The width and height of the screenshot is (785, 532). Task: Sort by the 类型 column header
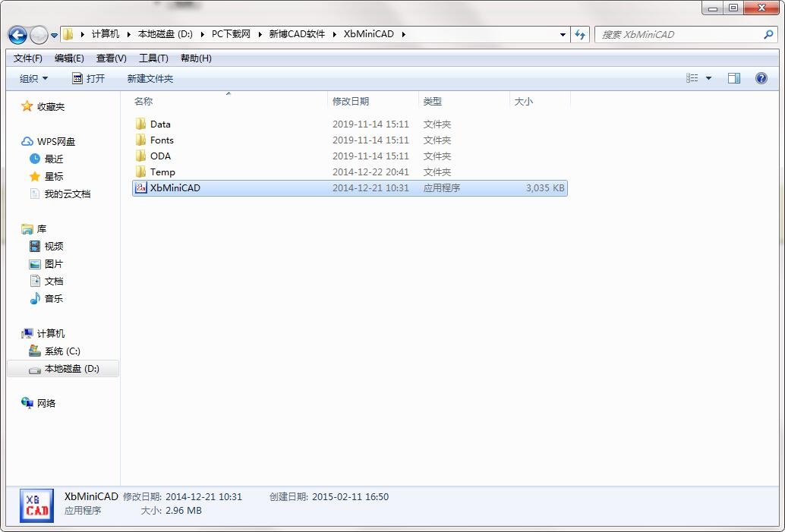(433, 101)
